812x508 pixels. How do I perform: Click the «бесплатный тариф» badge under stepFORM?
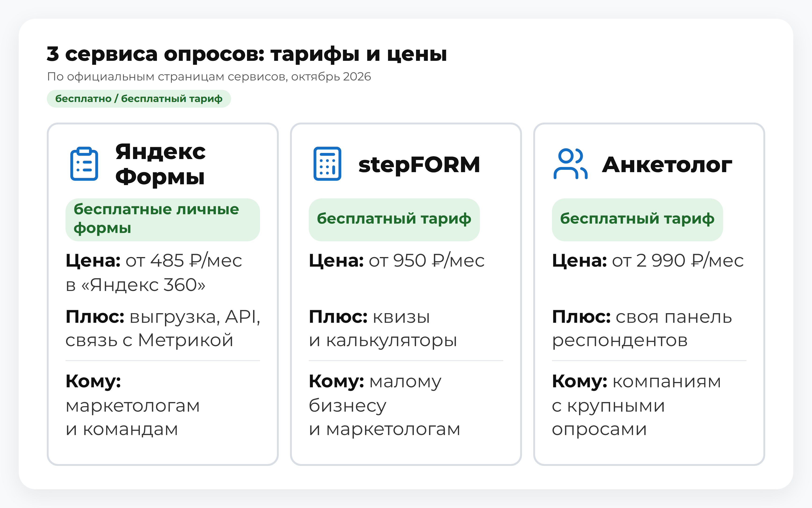(x=394, y=219)
